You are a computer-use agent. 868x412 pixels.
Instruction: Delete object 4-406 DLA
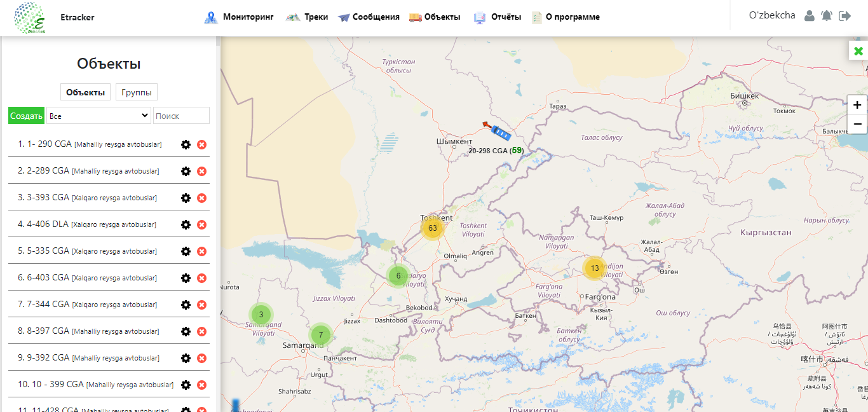coord(202,224)
